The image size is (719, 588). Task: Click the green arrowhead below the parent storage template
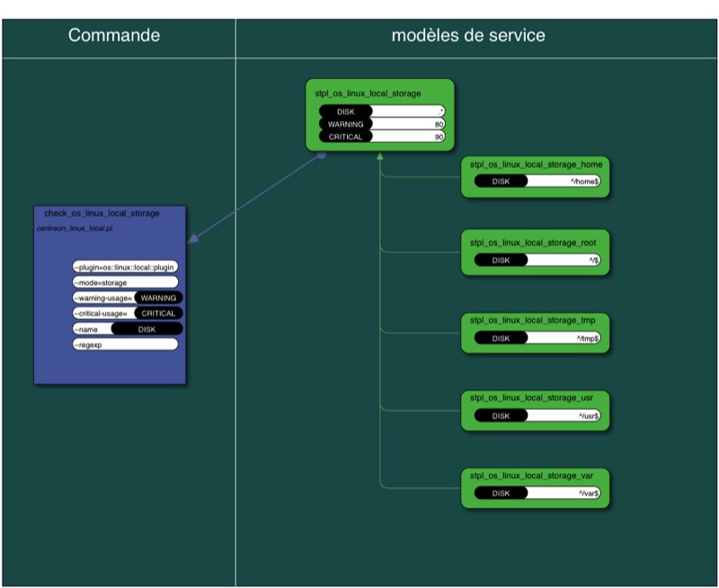pos(380,156)
